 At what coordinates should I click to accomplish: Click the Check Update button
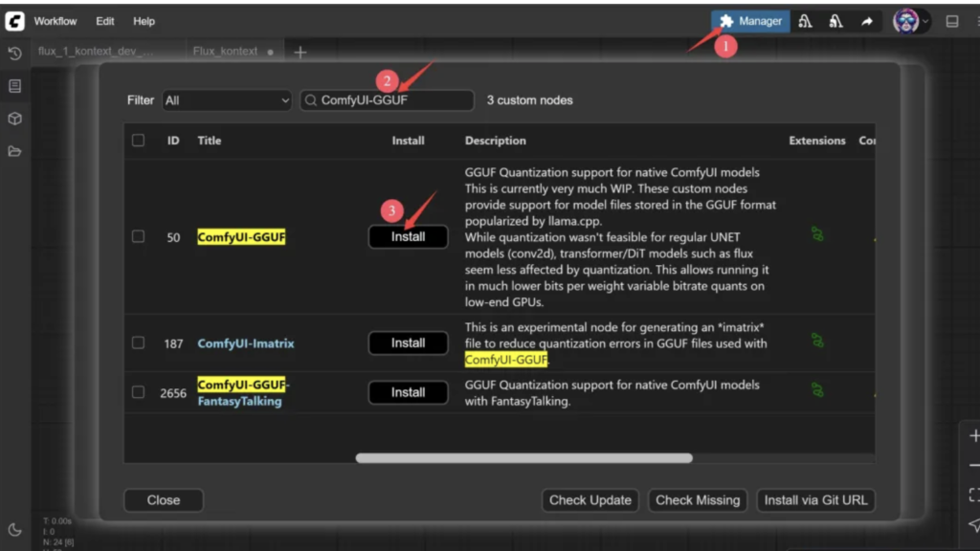(590, 499)
